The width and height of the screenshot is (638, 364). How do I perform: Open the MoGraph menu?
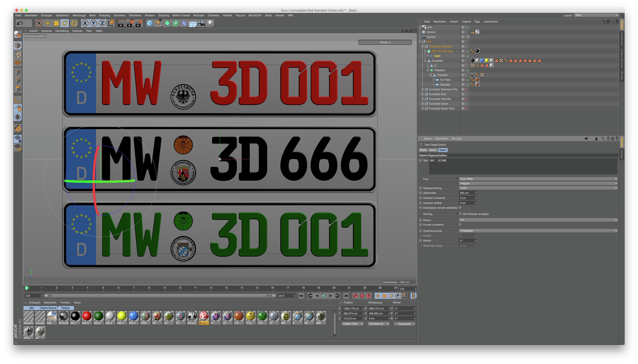click(x=199, y=16)
